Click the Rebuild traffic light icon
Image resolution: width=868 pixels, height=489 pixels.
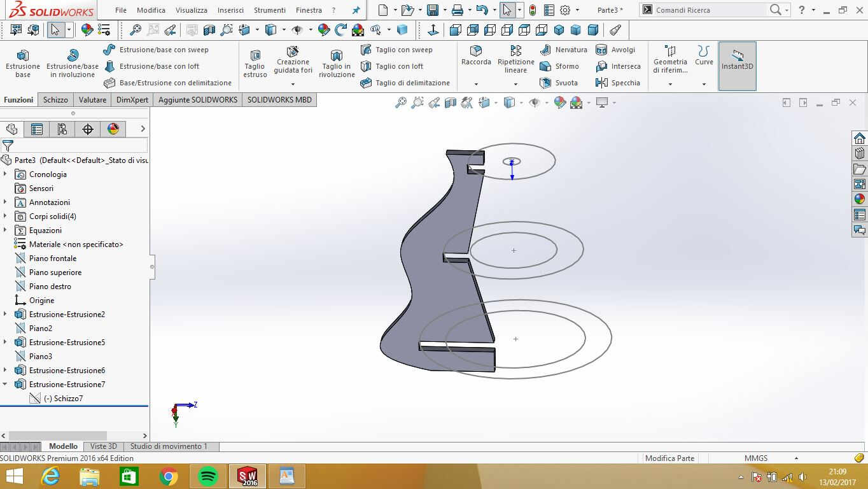tap(532, 10)
